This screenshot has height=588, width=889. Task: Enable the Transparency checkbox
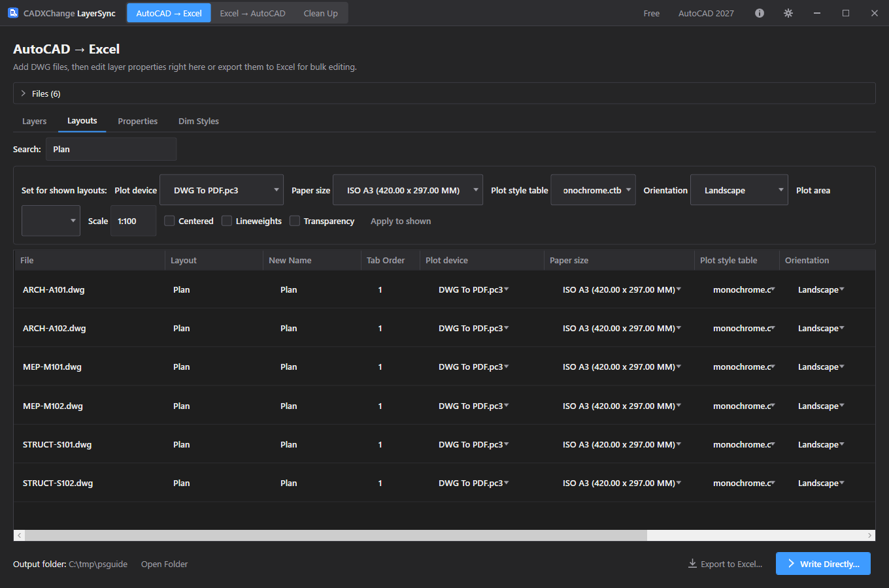tap(295, 221)
